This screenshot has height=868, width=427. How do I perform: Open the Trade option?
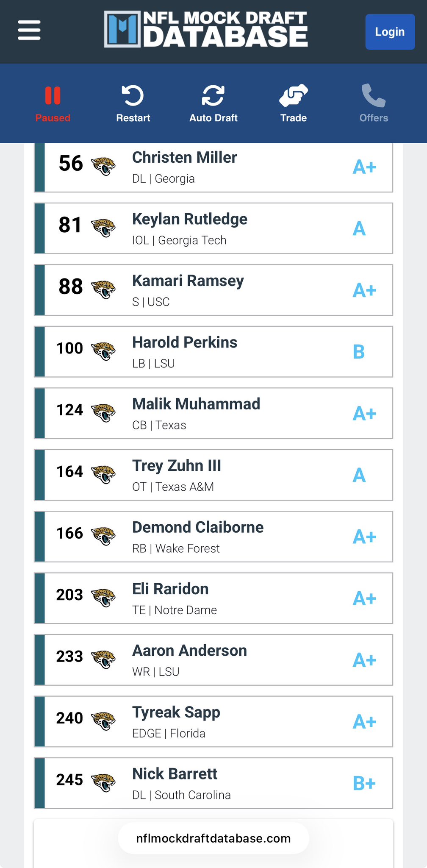coord(294,104)
